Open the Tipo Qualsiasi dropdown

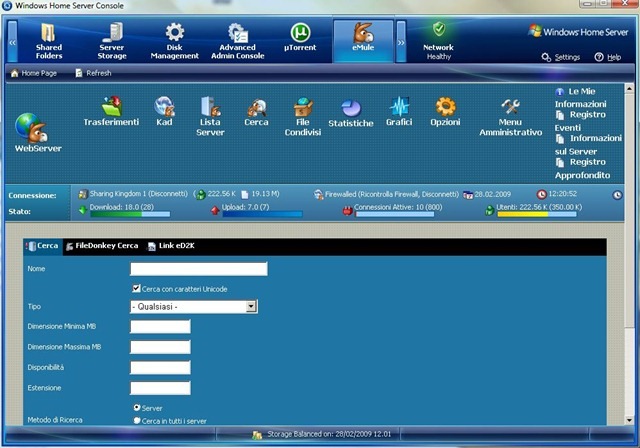tap(194, 307)
